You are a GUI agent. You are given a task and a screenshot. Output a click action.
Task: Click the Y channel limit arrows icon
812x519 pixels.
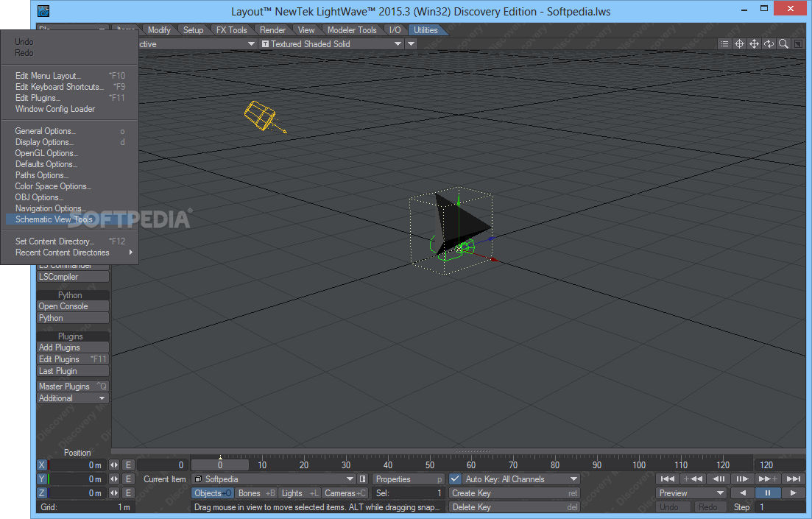[x=114, y=479]
